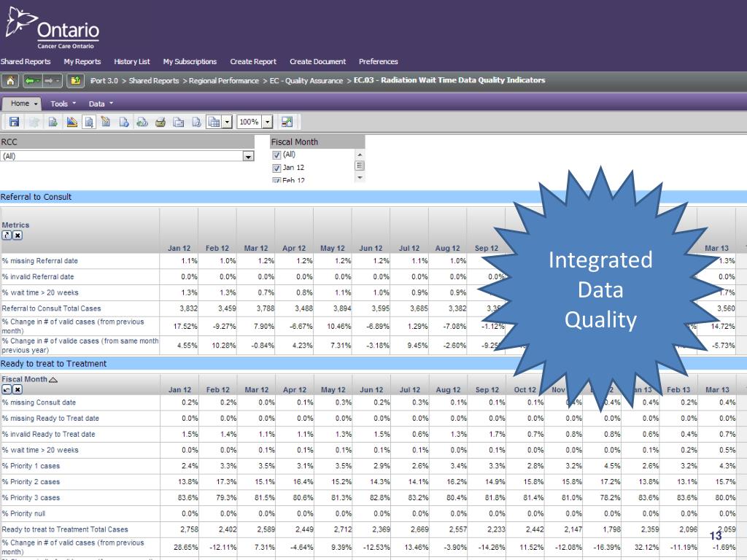Open the RCC dropdown list
Screen dimensions: 747x560
[248, 156]
